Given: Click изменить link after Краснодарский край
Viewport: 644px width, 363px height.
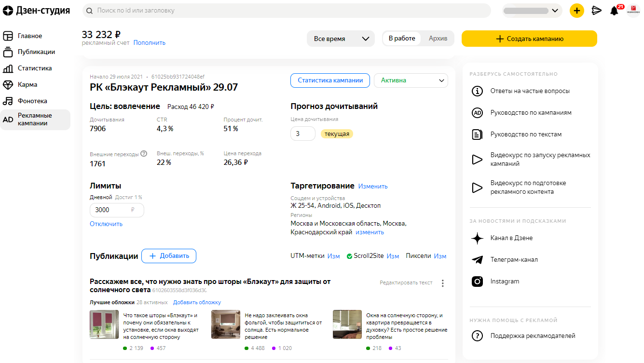Looking at the screenshot, I should pos(370,232).
